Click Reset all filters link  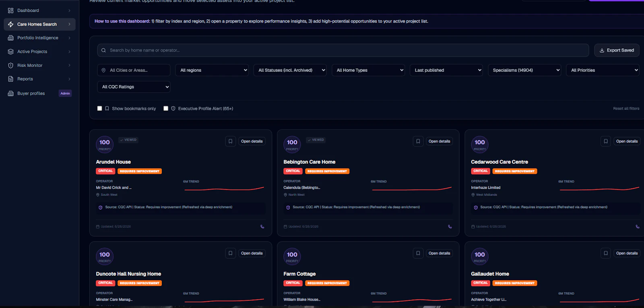click(626, 108)
